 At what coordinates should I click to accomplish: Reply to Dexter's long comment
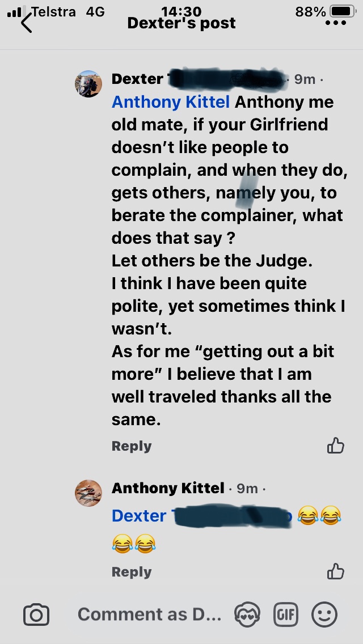point(132,446)
